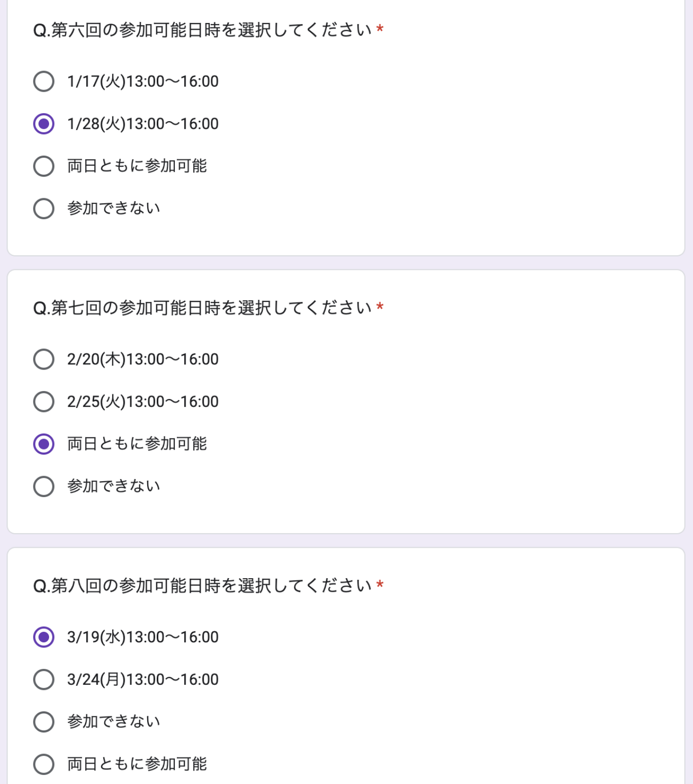Choose the 1/28(火)13:00〜16:00 option

click(44, 124)
